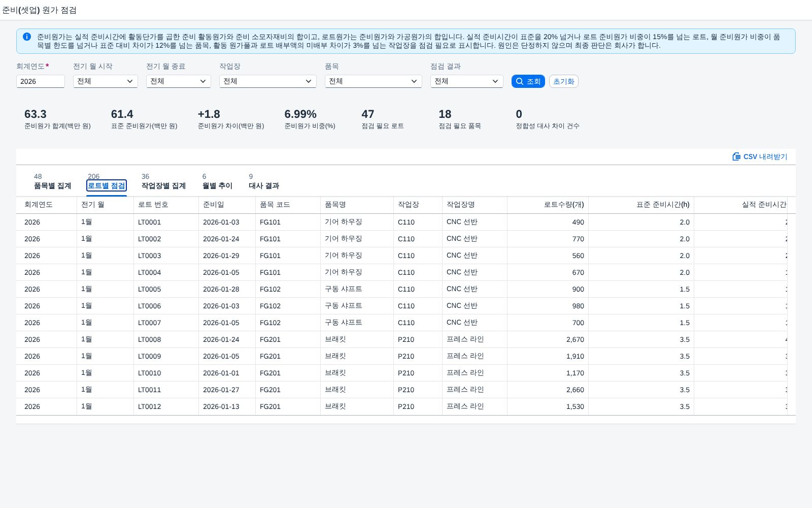Click the 점검 필요 로트 value 47
The image size is (812, 508).
point(368,114)
